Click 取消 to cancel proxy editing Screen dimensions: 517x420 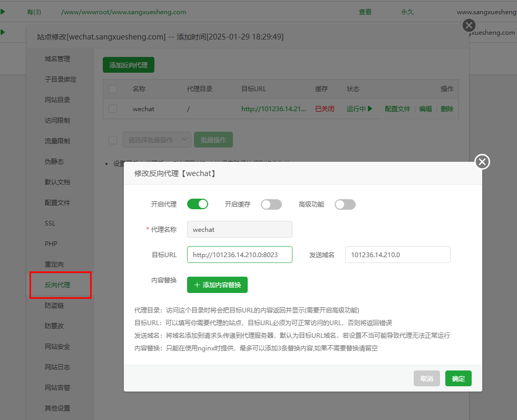[427, 378]
